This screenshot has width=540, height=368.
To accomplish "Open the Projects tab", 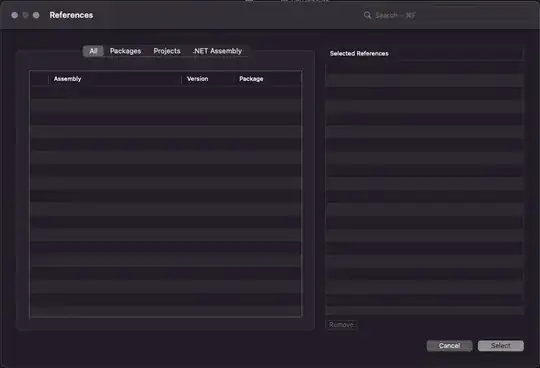I will tap(167, 51).
